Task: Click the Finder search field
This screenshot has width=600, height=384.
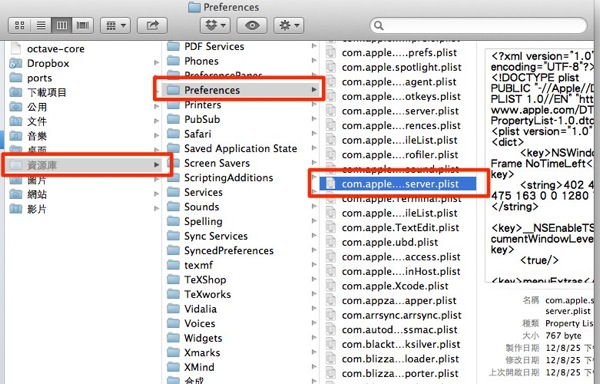Action: click(x=478, y=26)
